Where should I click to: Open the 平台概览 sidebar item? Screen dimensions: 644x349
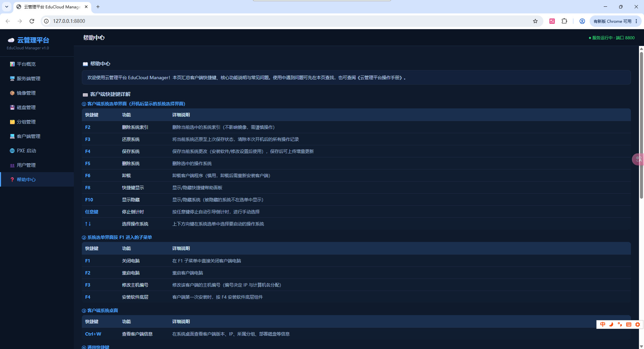37,64
